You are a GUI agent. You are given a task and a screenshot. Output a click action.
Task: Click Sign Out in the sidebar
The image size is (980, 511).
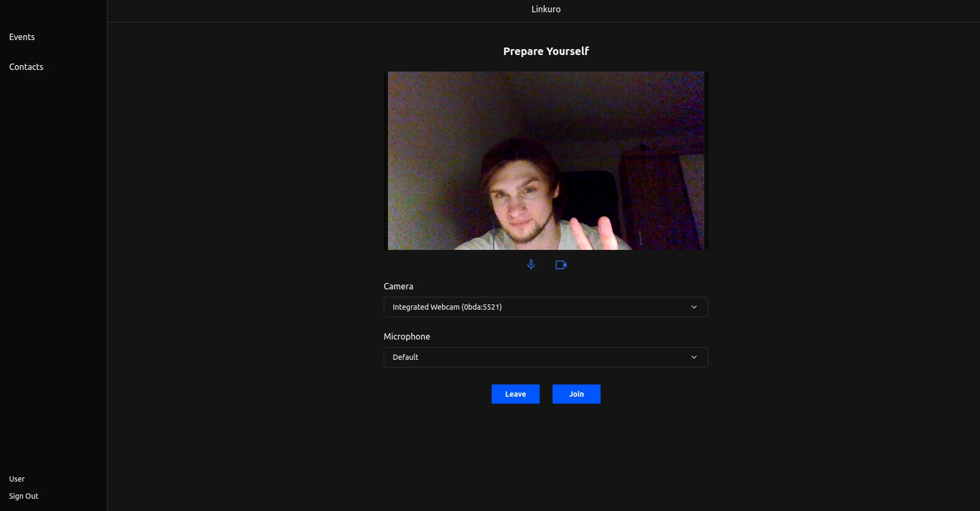[24, 496]
